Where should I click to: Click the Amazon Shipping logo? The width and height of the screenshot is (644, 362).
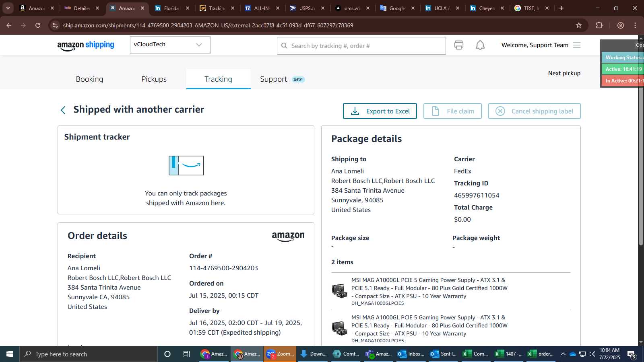click(x=86, y=45)
